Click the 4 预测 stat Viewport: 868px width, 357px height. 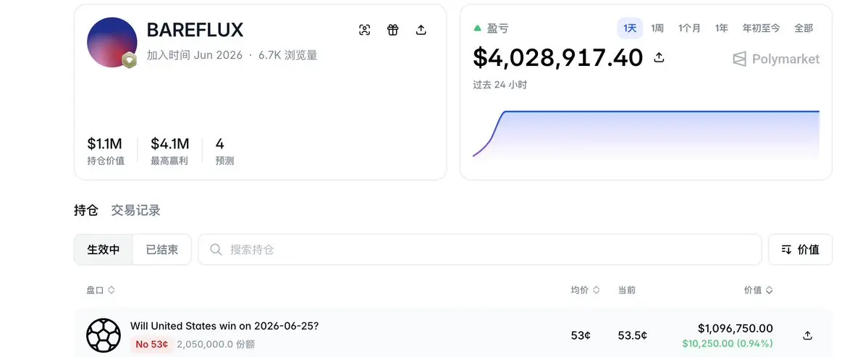224,151
